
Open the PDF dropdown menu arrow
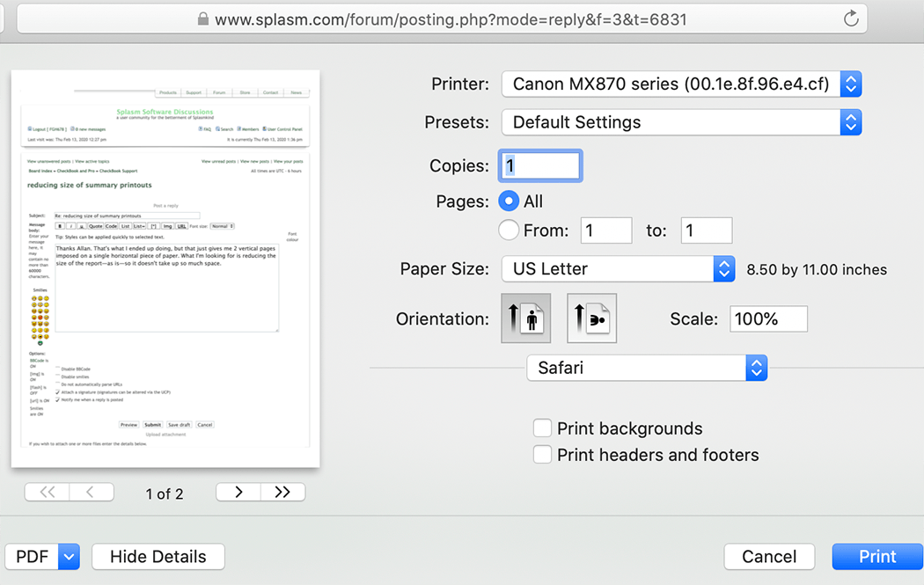pos(69,557)
